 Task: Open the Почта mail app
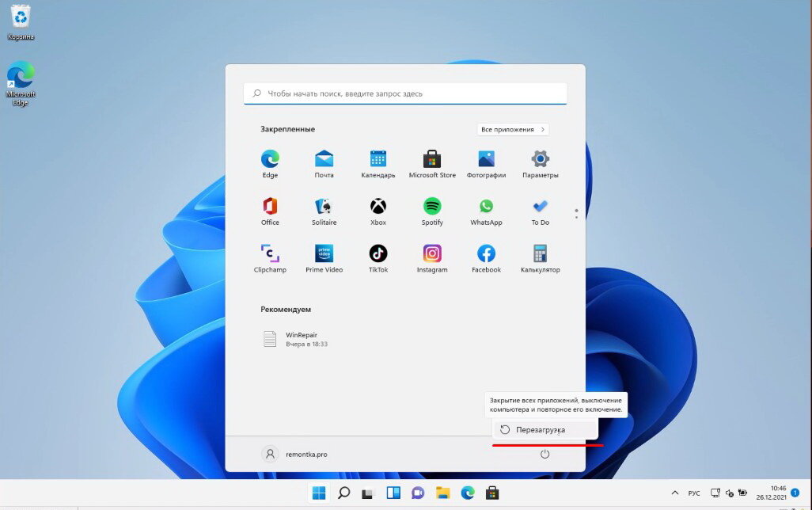324,163
